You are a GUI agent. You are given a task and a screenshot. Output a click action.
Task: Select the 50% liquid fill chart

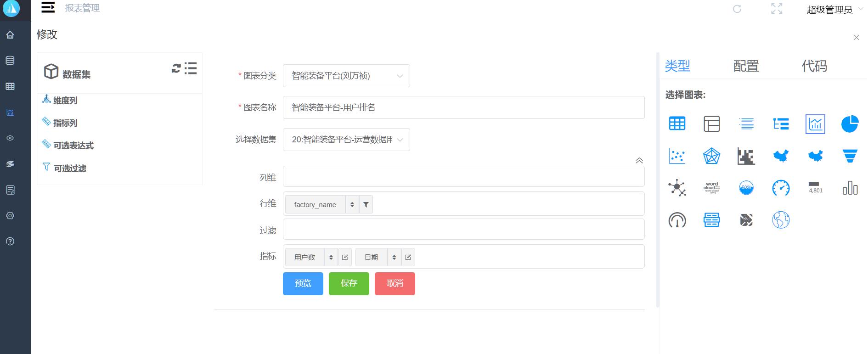pyautogui.click(x=746, y=188)
